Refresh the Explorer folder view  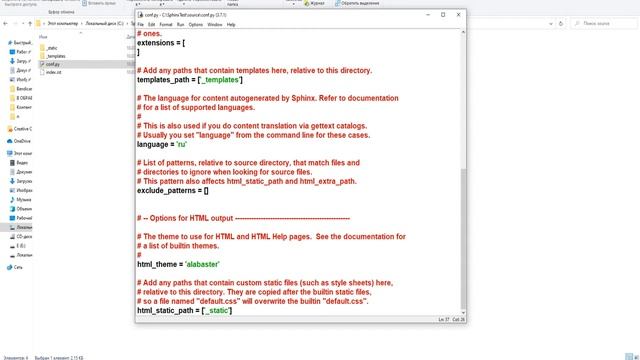coord(561,24)
